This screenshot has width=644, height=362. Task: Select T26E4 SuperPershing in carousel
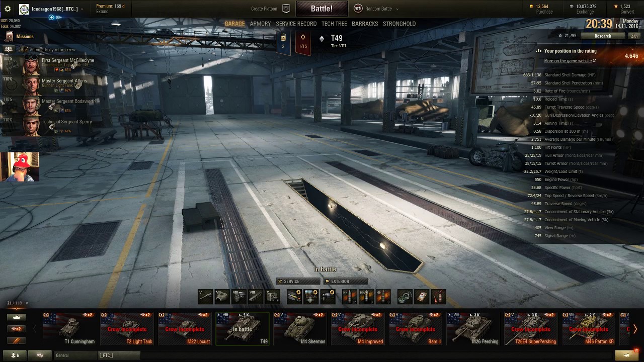tap(530, 329)
